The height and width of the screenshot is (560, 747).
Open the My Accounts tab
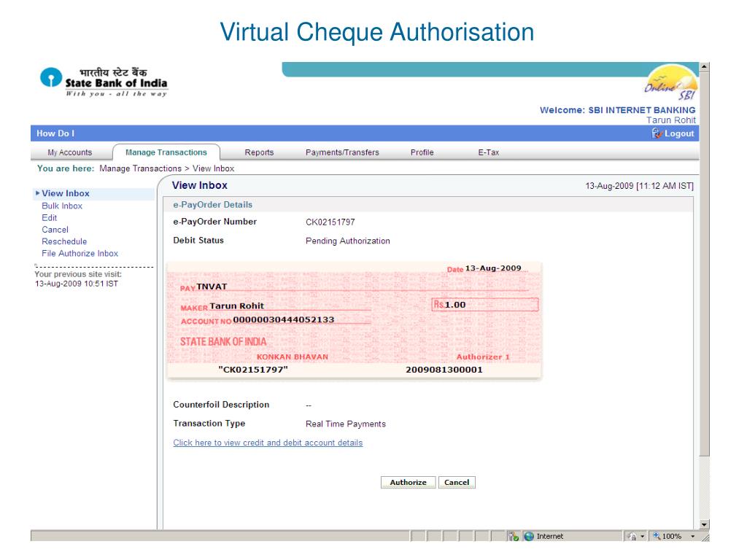[70, 152]
